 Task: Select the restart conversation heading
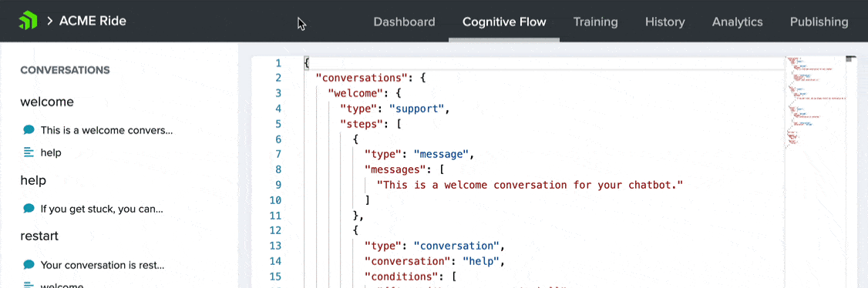click(39, 236)
